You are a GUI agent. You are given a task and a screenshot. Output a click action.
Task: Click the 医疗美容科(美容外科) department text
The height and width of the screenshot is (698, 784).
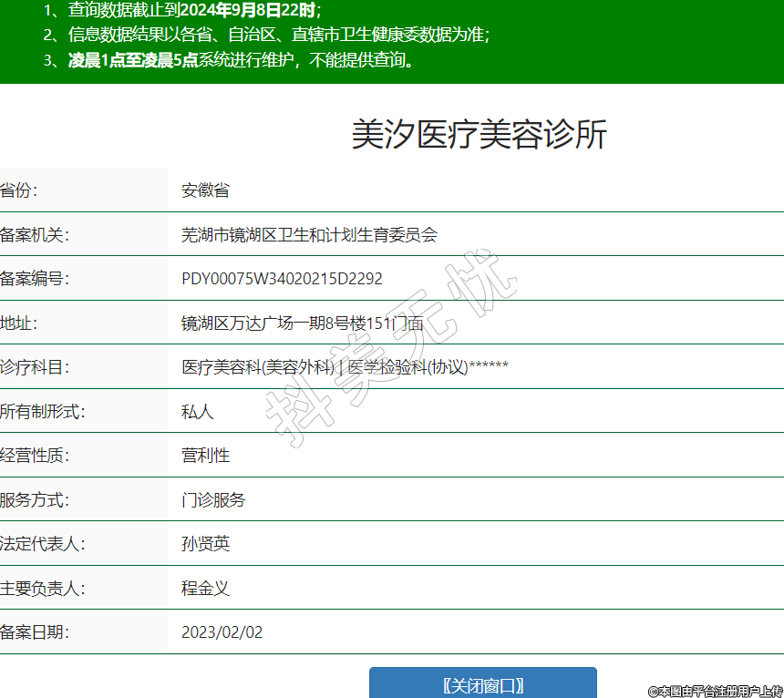[258, 367]
